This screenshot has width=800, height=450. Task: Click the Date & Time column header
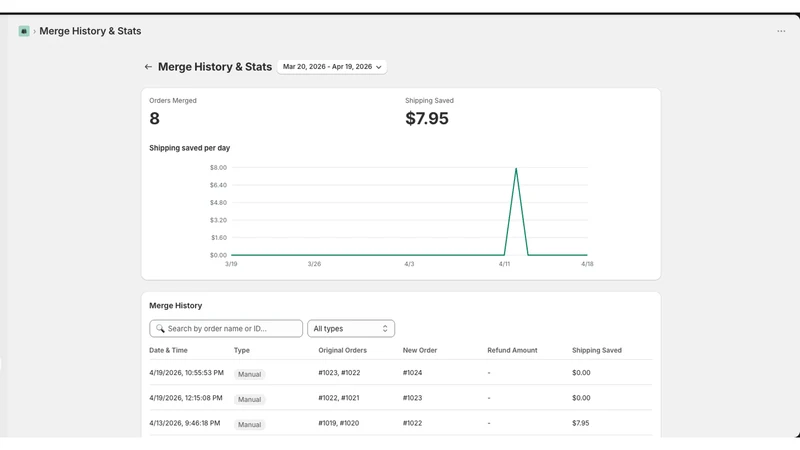[x=168, y=351]
